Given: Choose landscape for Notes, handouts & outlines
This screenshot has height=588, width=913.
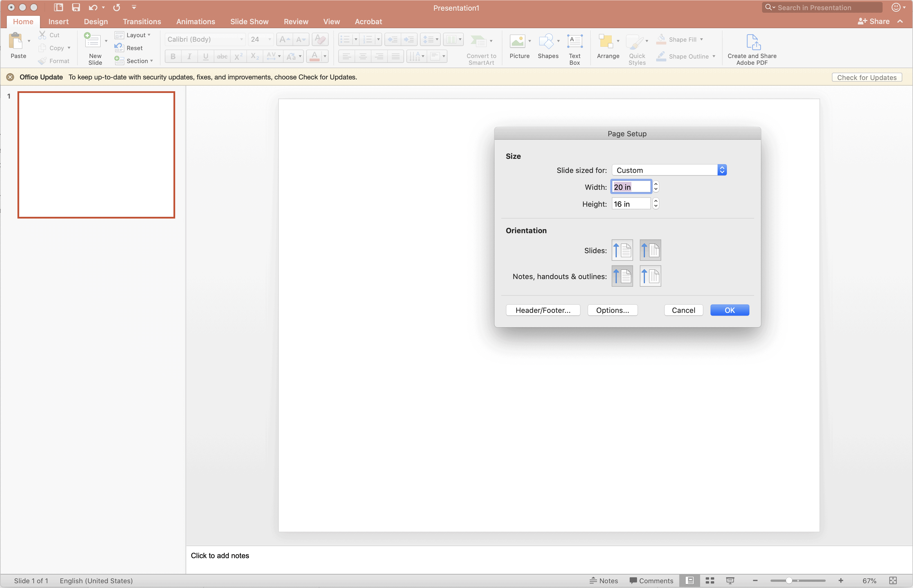Looking at the screenshot, I should (x=650, y=276).
